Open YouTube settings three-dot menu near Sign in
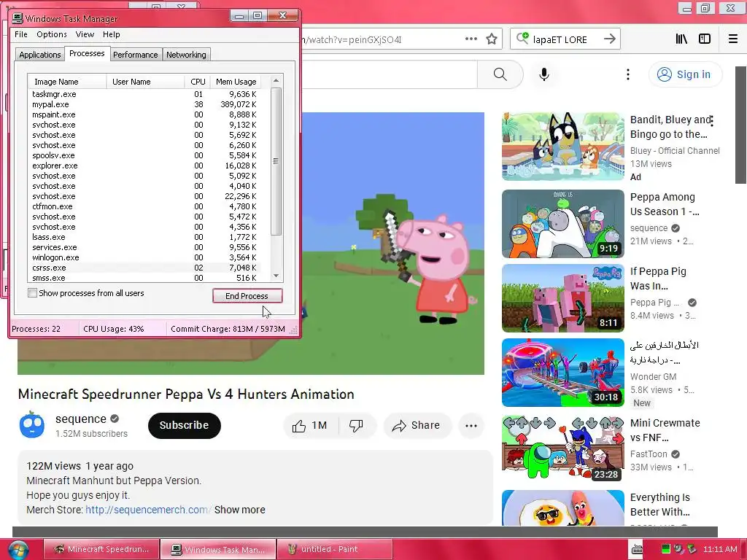 [628, 74]
